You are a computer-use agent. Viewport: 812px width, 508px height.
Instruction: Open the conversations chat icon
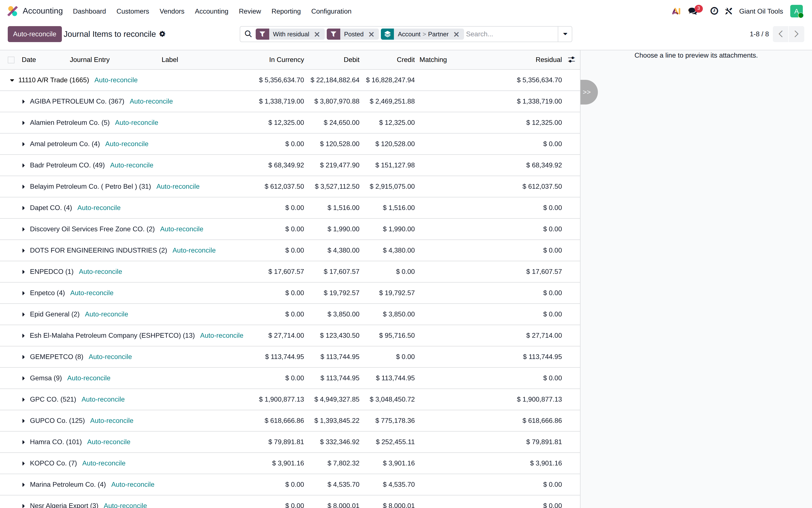click(x=692, y=11)
